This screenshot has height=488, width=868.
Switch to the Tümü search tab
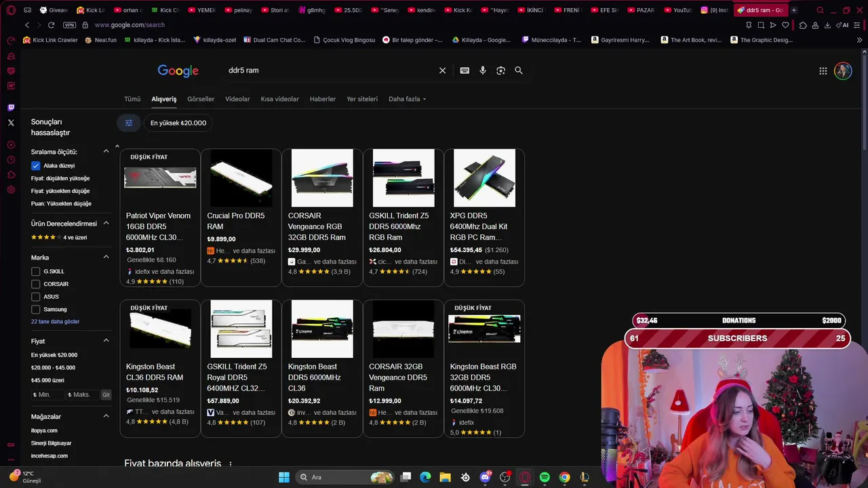(132, 99)
